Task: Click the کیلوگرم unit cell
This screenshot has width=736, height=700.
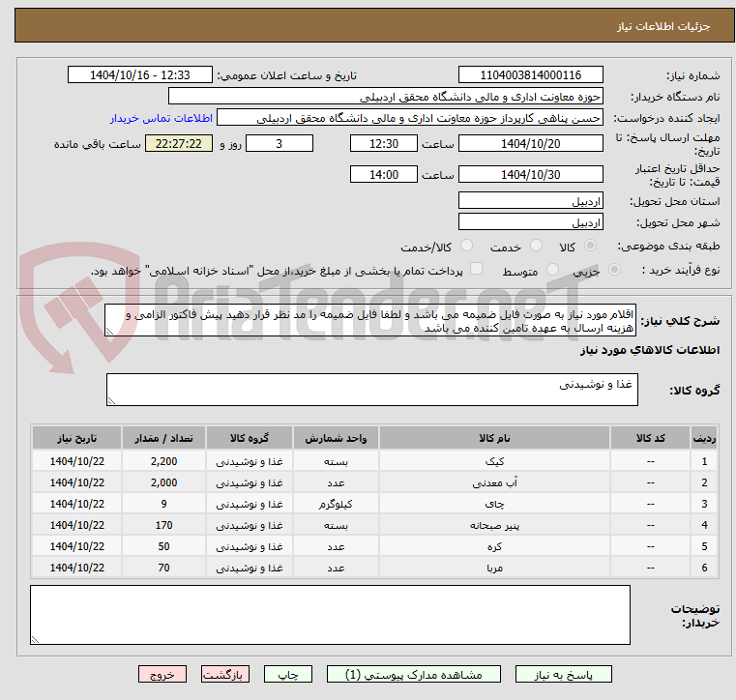Action: click(x=336, y=504)
